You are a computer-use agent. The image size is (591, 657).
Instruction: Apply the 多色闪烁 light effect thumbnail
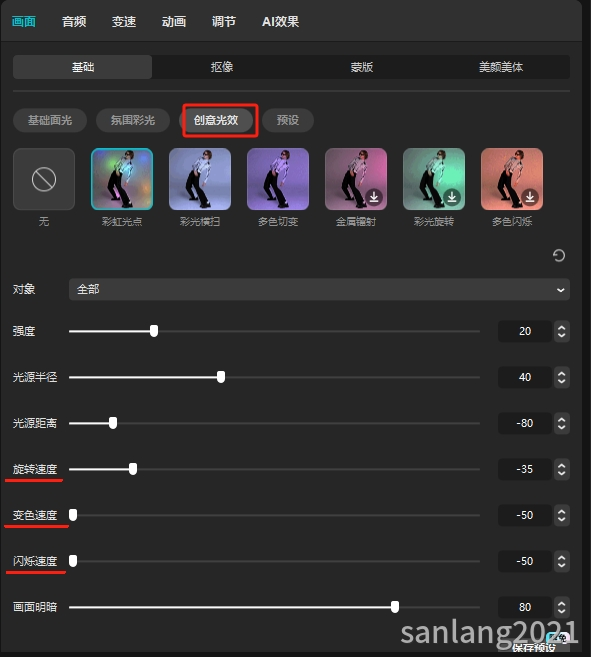pyautogui.click(x=512, y=179)
